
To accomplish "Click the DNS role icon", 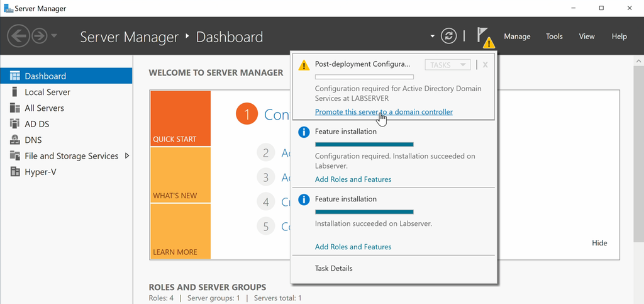I will (15, 140).
